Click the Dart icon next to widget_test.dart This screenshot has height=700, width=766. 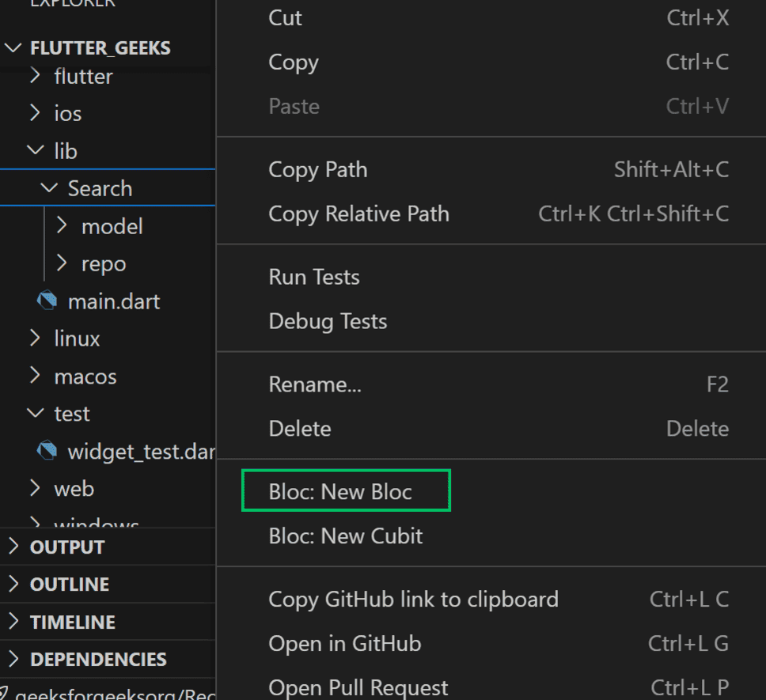point(47,451)
